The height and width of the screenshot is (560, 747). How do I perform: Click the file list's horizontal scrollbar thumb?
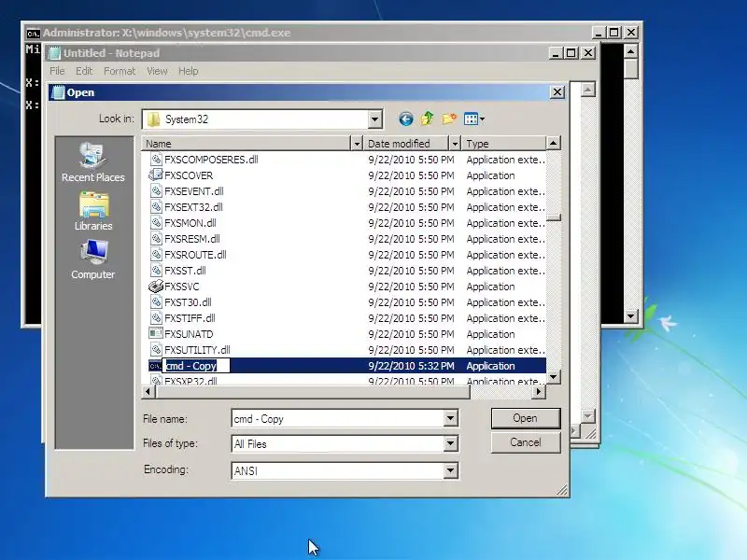point(313,391)
